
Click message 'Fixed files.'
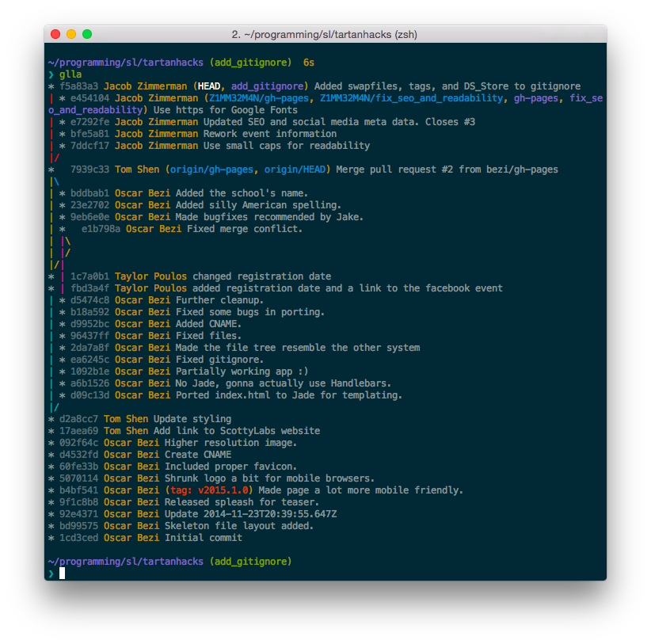(x=209, y=336)
